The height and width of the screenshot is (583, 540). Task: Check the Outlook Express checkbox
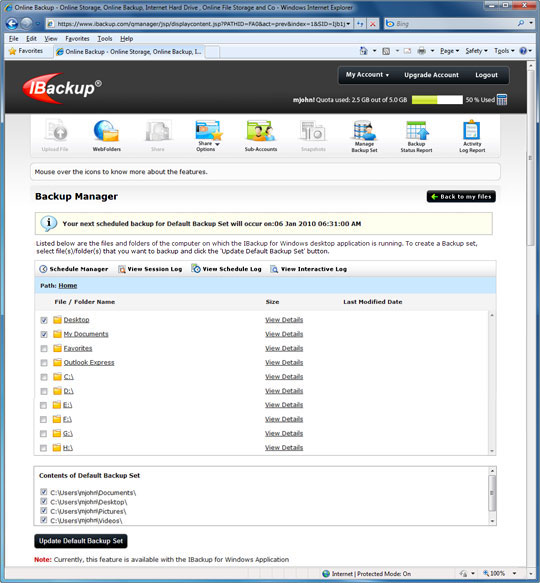[44, 363]
